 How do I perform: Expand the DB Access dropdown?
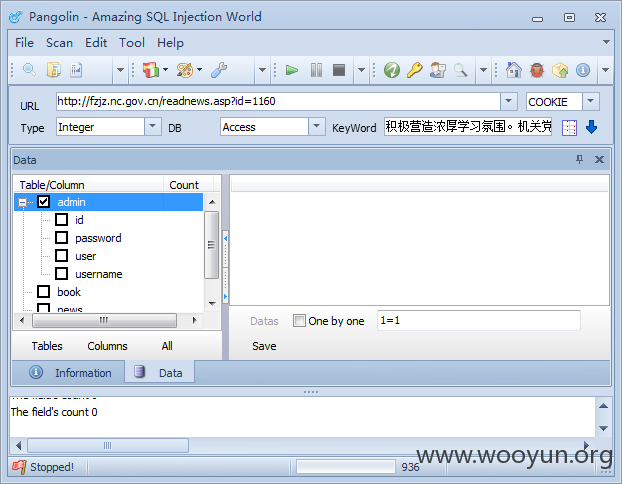[x=317, y=127]
